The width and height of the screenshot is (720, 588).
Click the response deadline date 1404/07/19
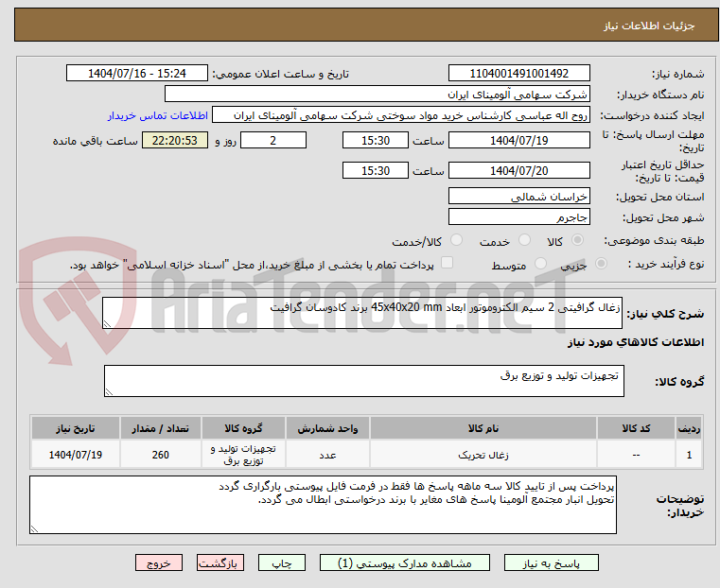coord(518,140)
